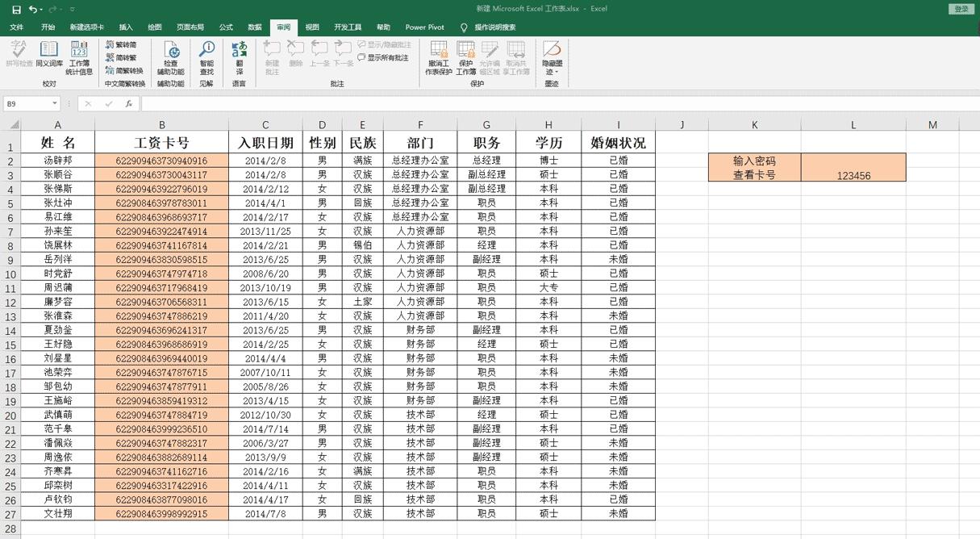
Task: Select the cell containing 123456
Action: click(x=853, y=167)
